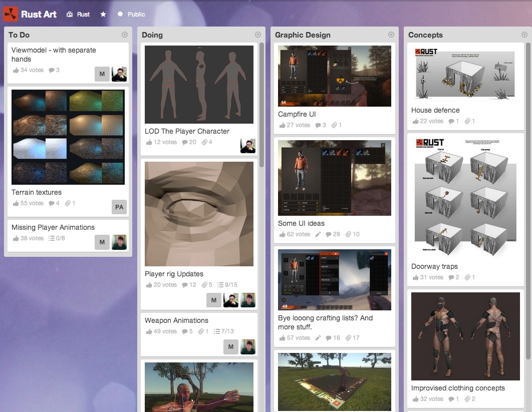
Task: Open the Doing list menu
Action: tap(258, 35)
